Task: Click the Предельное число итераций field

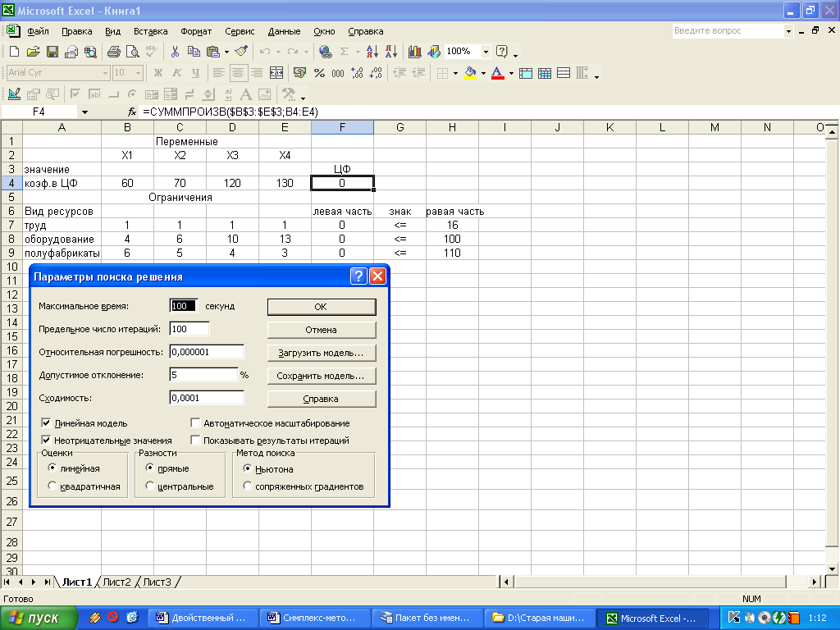Action: [189, 329]
